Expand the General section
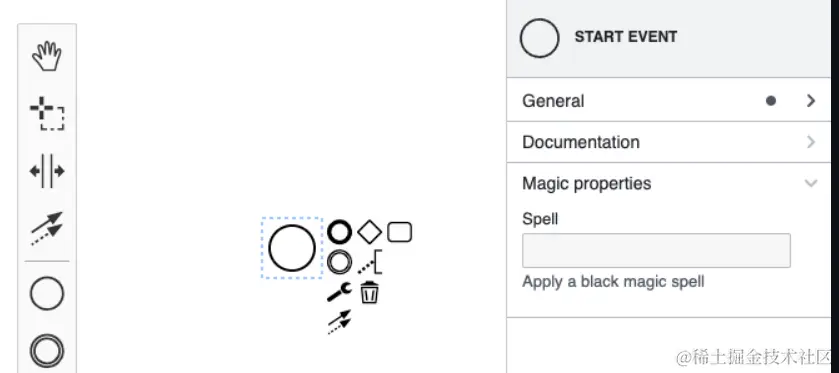839x373 pixels. point(669,101)
